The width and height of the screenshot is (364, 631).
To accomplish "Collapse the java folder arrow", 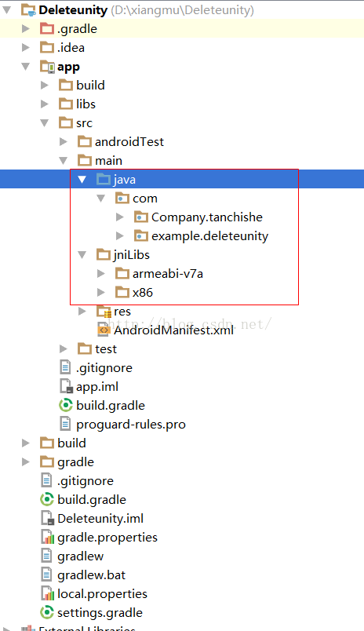I will (x=82, y=180).
